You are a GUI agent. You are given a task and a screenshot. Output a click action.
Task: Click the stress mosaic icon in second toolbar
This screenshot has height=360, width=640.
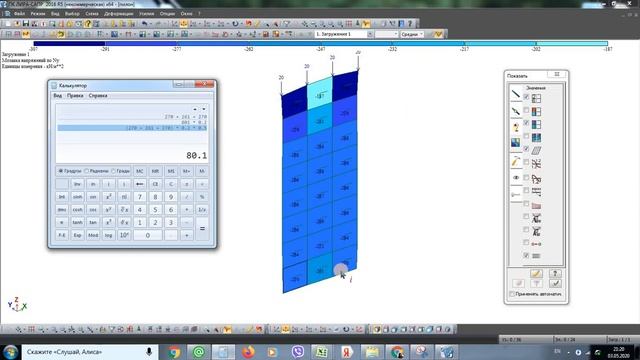point(114,34)
